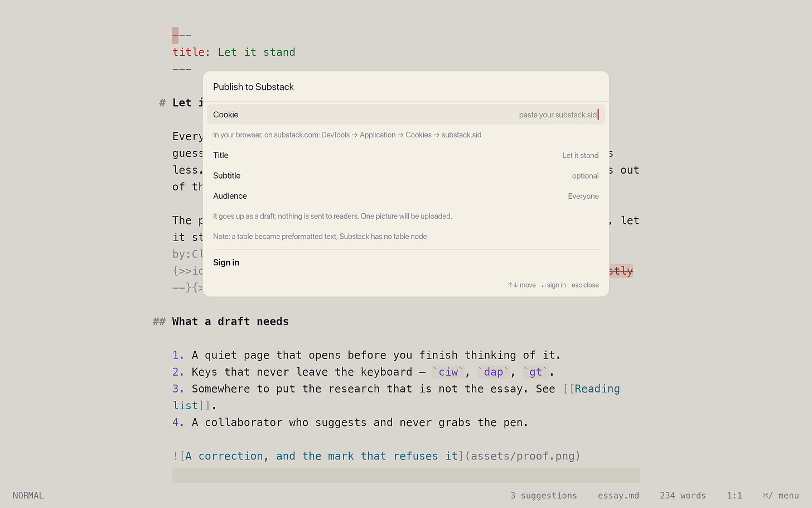Click the front matter title line
The height and width of the screenshot is (508, 812).
[x=234, y=52]
